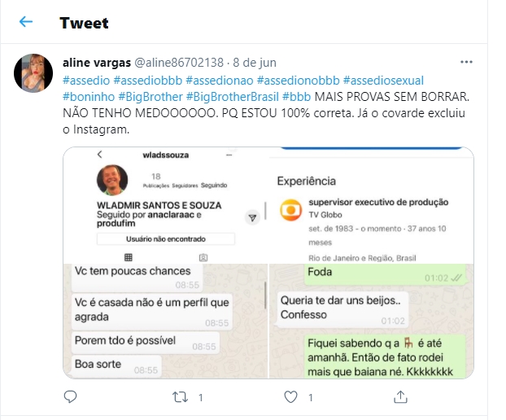Open the #assediobbb hashtag

pyautogui.click(x=148, y=81)
